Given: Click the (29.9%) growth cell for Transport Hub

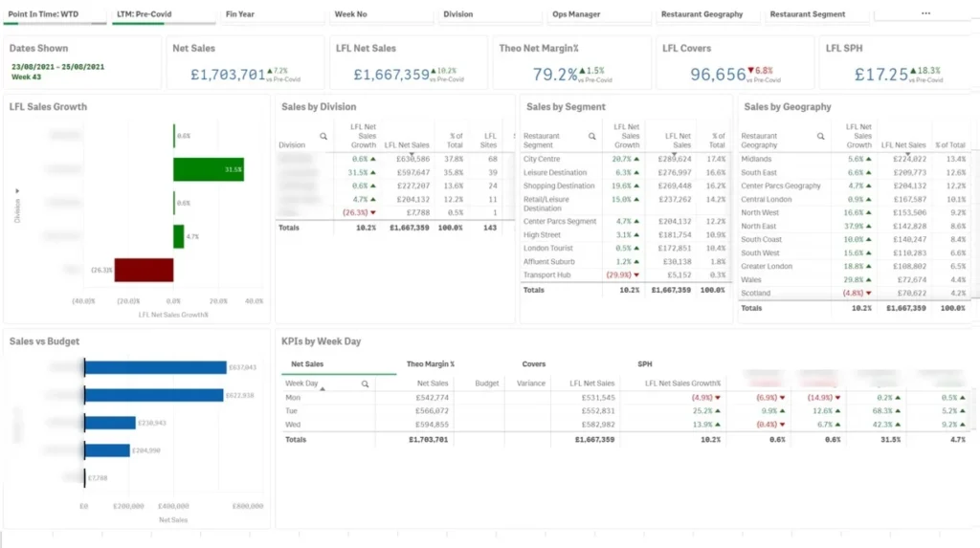Looking at the screenshot, I should [622, 274].
